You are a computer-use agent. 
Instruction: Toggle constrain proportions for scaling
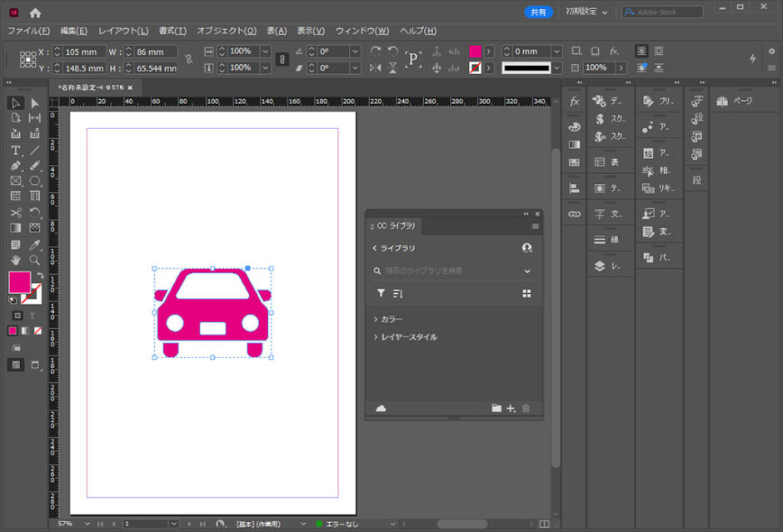tap(282, 59)
